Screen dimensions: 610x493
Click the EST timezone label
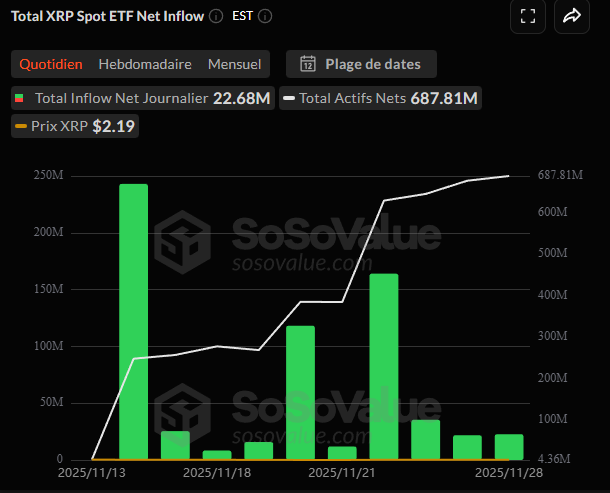(242, 16)
